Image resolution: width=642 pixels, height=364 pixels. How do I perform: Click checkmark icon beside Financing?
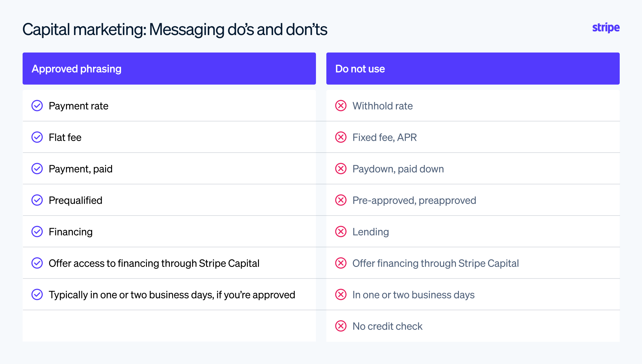tap(37, 232)
